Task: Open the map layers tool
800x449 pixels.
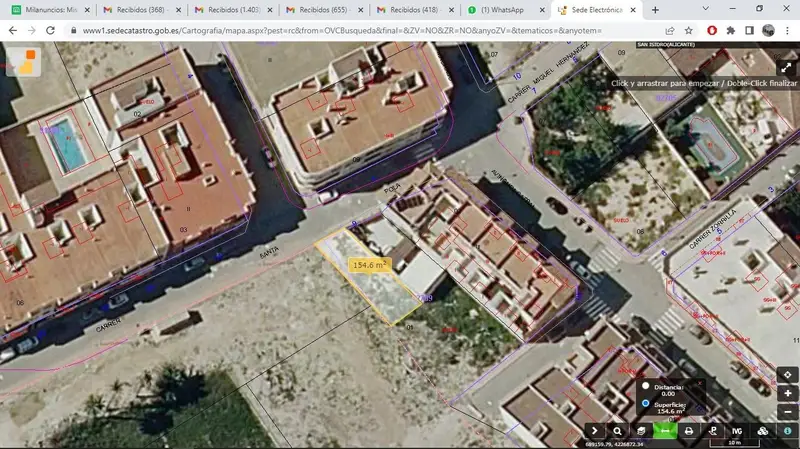Action: point(641,431)
